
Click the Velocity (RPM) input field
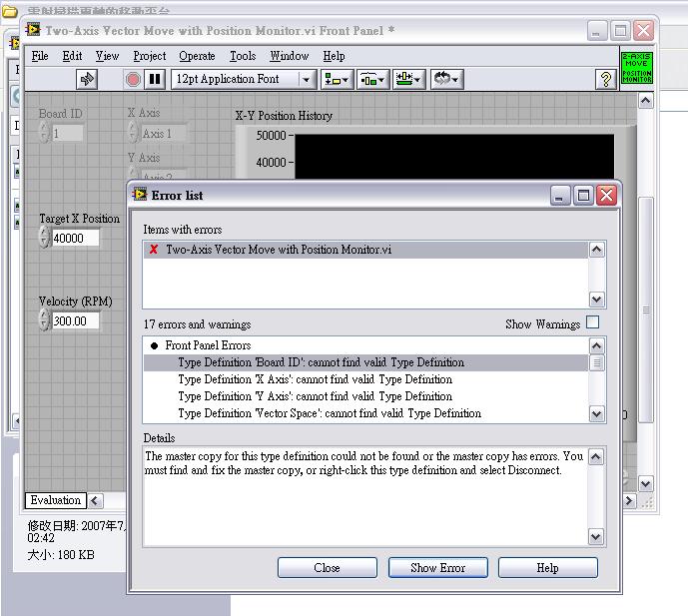75,321
